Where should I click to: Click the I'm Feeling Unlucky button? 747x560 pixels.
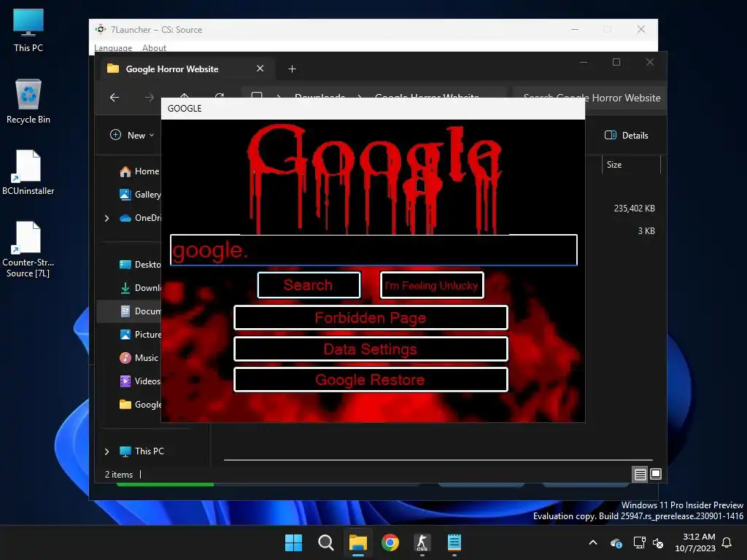coord(432,285)
